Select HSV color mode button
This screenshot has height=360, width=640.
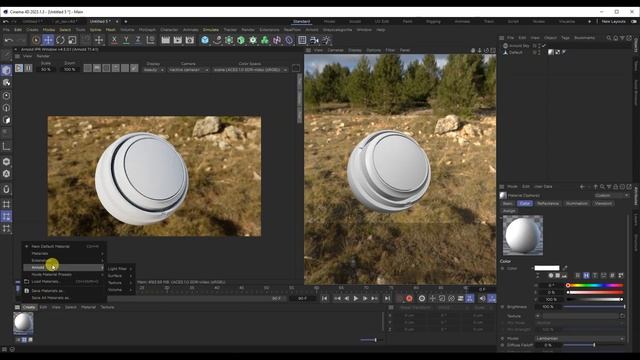[x=586, y=276]
